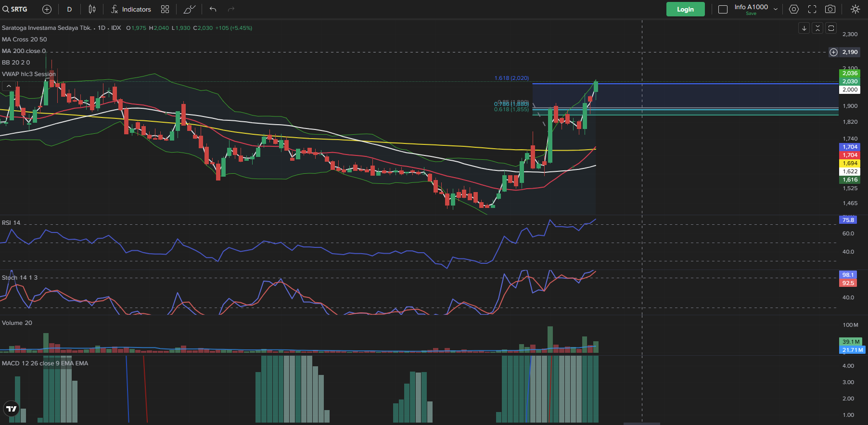The width and height of the screenshot is (868, 425).
Task: Enter fullscreen mode
Action: click(812, 9)
